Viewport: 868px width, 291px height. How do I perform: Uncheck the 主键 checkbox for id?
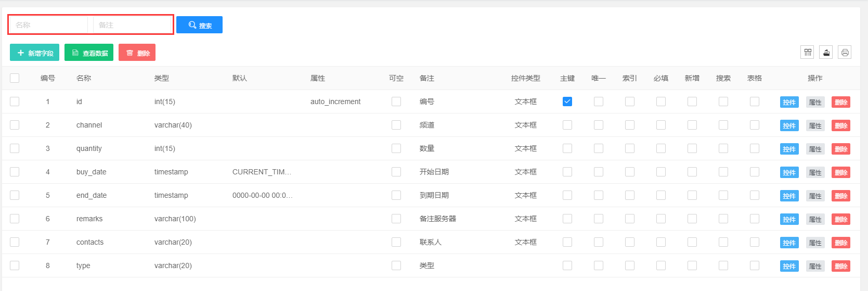coord(567,102)
